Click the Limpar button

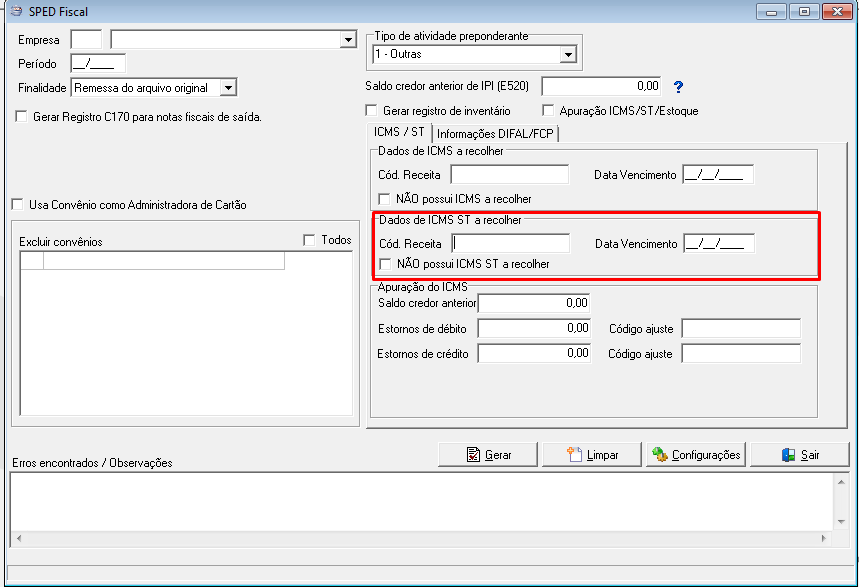point(592,454)
